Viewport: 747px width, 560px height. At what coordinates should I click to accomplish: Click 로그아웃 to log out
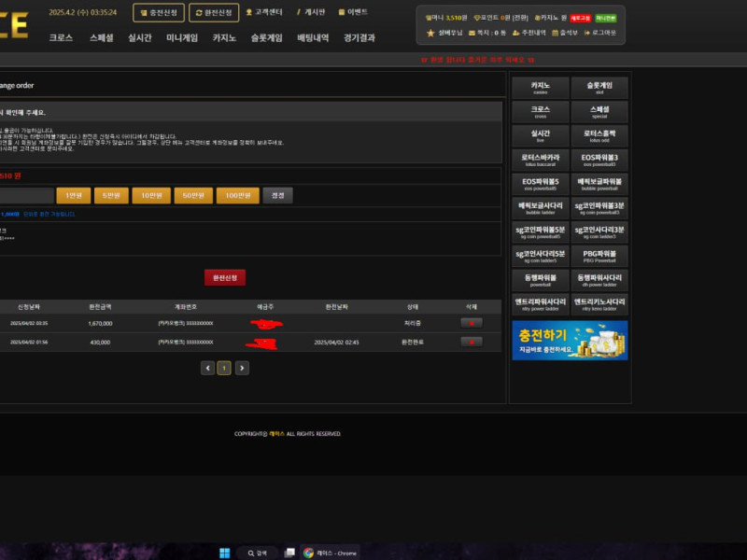point(599,32)
